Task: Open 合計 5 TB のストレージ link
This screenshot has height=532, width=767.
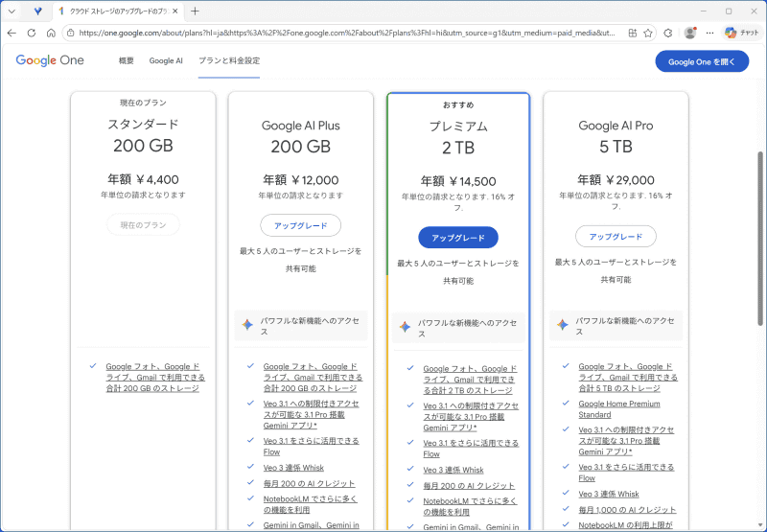Action: tap(628, 377)
